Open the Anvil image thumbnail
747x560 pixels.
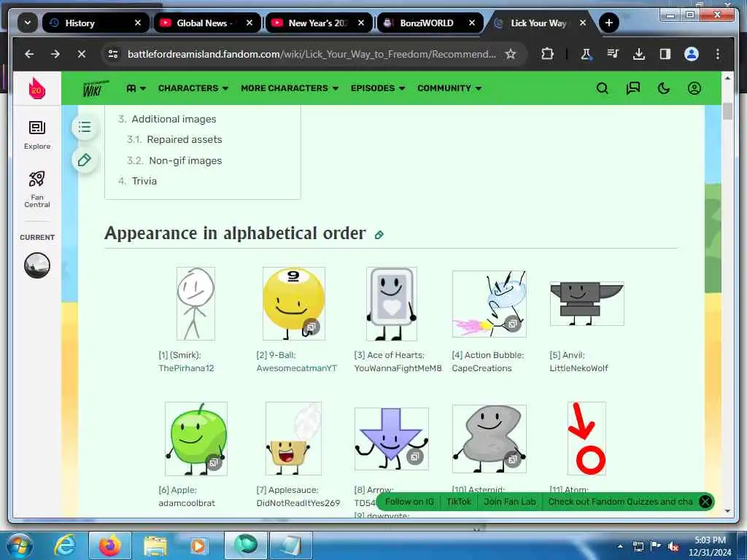[587, 303]
